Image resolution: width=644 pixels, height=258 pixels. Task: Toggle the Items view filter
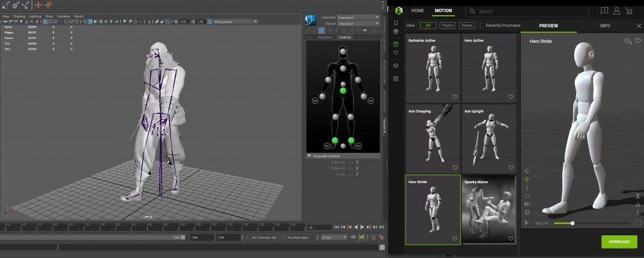(x=467, y=26)
